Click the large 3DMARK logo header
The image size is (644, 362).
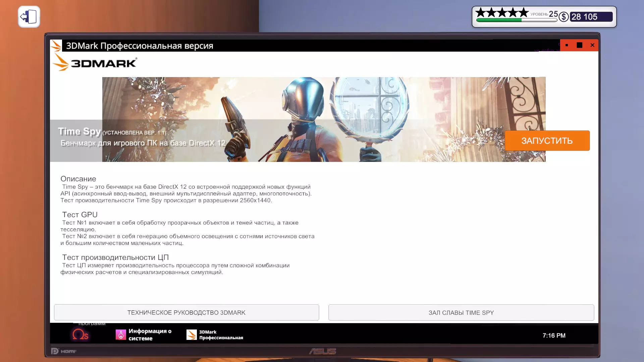pos(95,63)
